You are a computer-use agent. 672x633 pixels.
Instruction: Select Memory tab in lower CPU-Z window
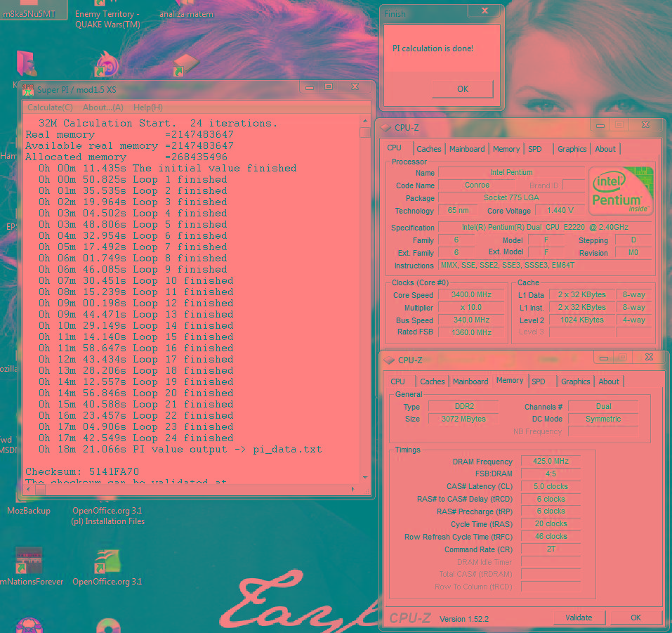coord(510,380)
